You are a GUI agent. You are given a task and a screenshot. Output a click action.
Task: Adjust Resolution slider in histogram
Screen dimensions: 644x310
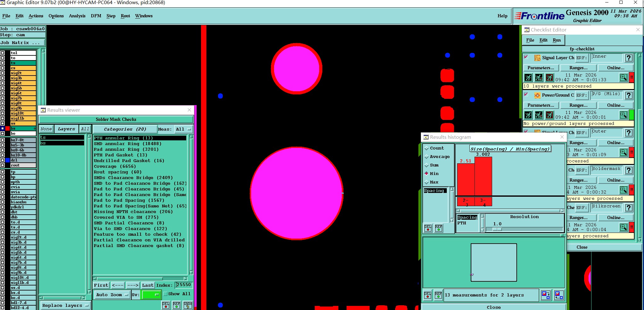[497, 229]
